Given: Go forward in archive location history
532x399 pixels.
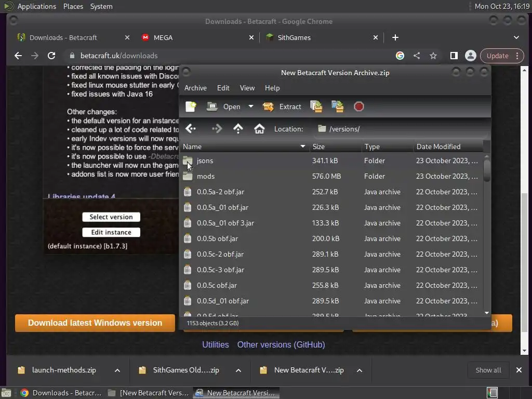Looking at the screenshot, I should (217, 129).
